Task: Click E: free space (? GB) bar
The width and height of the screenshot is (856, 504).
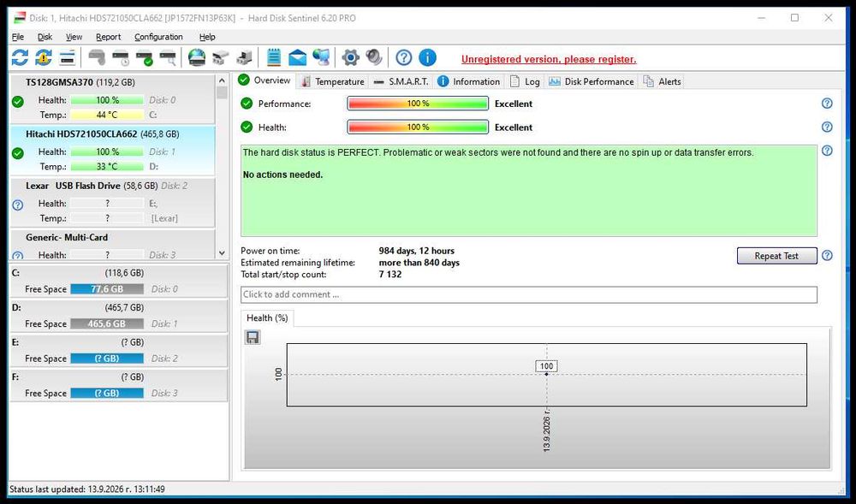Action: pos(107,359)
